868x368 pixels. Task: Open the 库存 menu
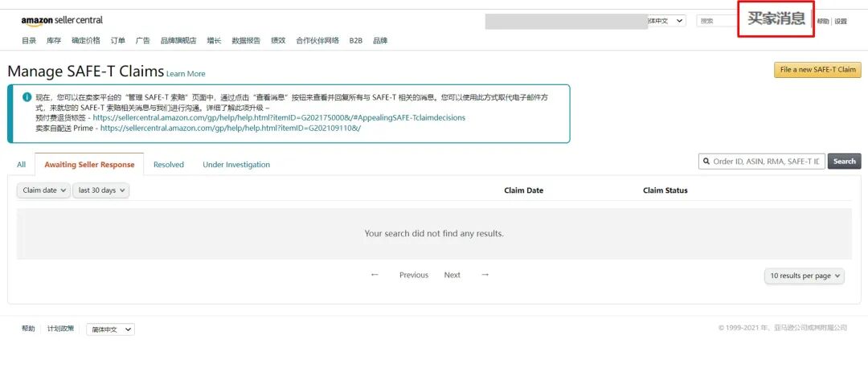point(54,40)
